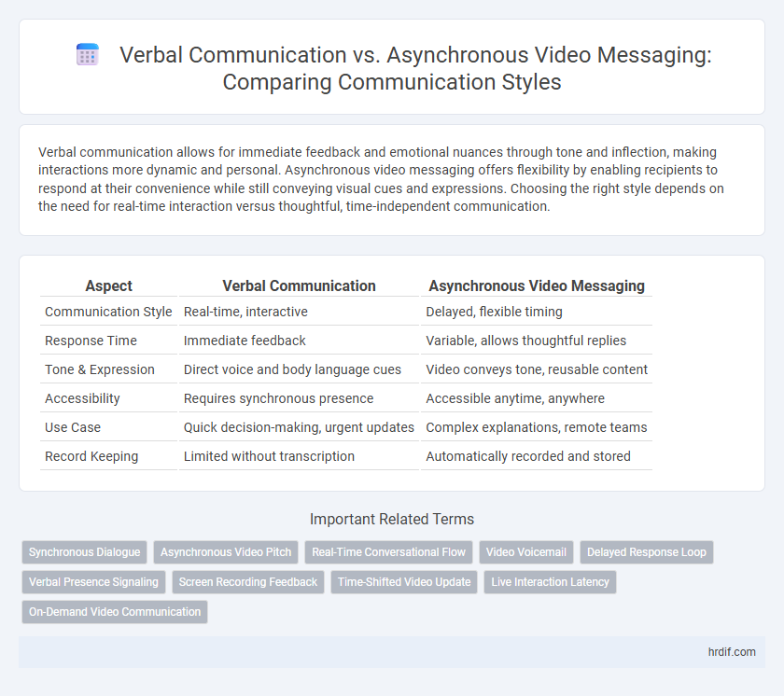Click 'Quick decision-making, urgent updates' cell

tap(299, 427)
